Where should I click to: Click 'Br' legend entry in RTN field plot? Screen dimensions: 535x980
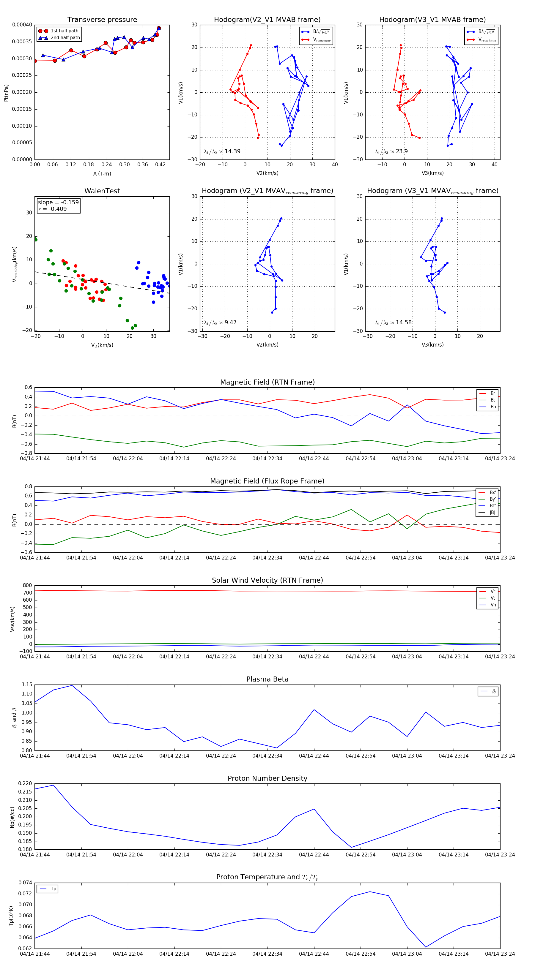(x=487, y=393)
